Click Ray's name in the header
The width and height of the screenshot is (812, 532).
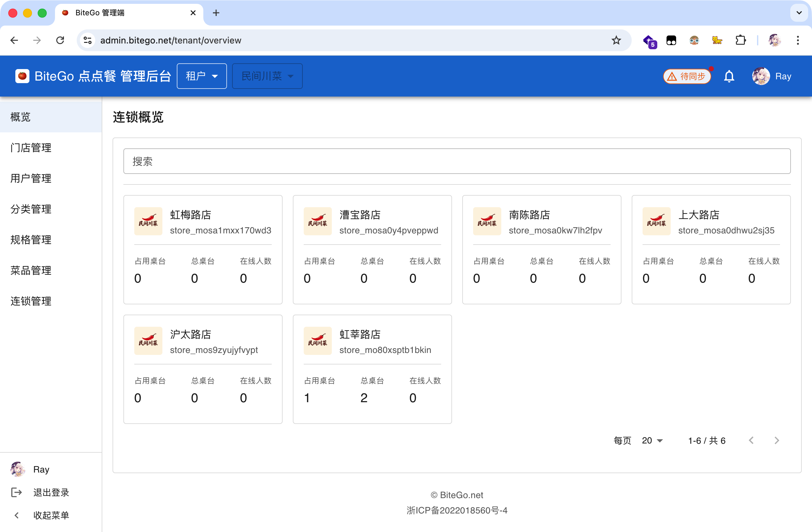pyautogui.click(x=783, y=76)
